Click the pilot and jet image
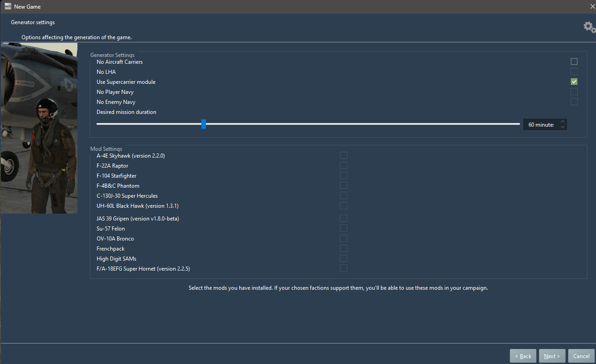596x364 pixels. click(39, 128)
